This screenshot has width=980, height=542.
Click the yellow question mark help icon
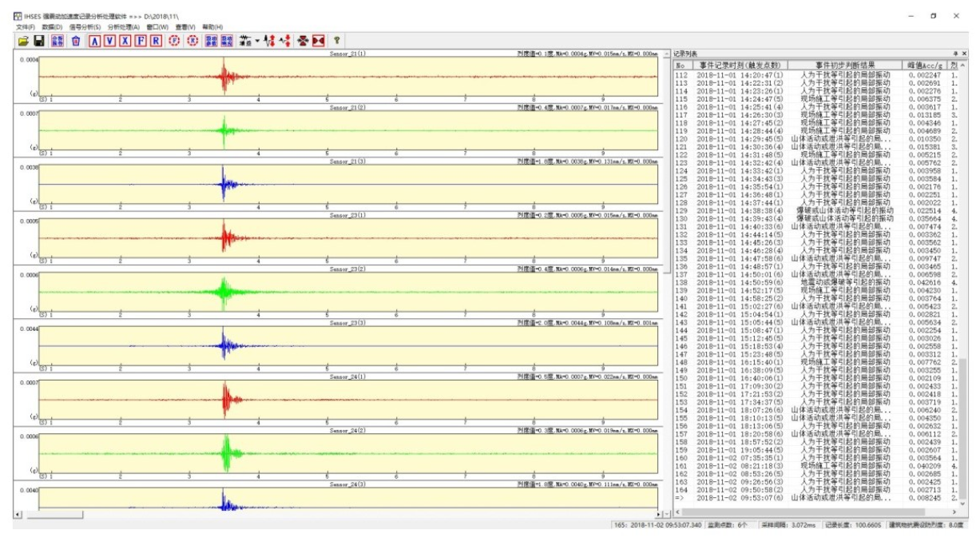336,40
